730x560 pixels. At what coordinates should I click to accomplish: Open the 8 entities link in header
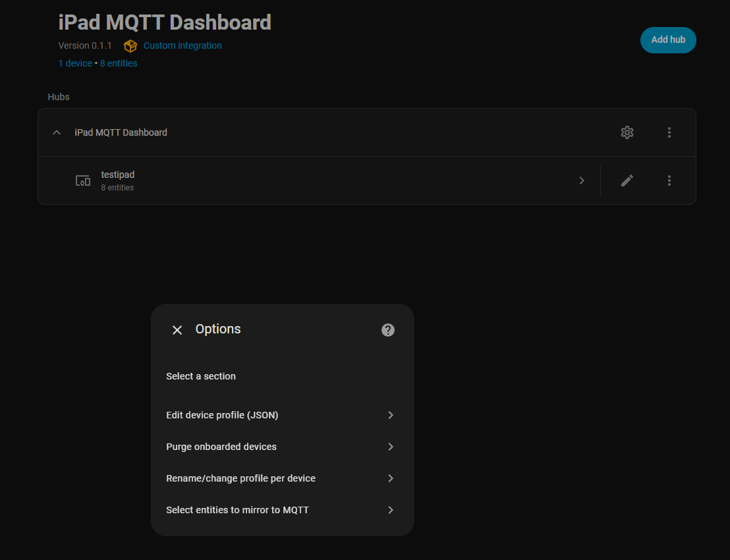[x=119, y=63]
